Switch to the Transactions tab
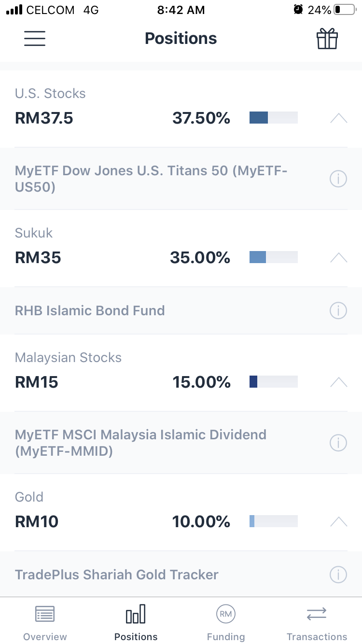 (x=317, y=623)
